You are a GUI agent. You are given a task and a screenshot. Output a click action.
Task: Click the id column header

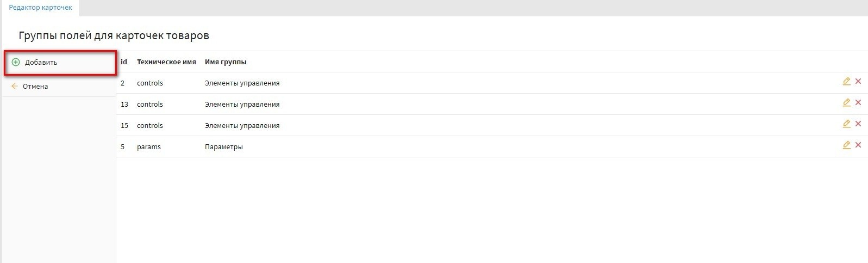pos(124,62)
